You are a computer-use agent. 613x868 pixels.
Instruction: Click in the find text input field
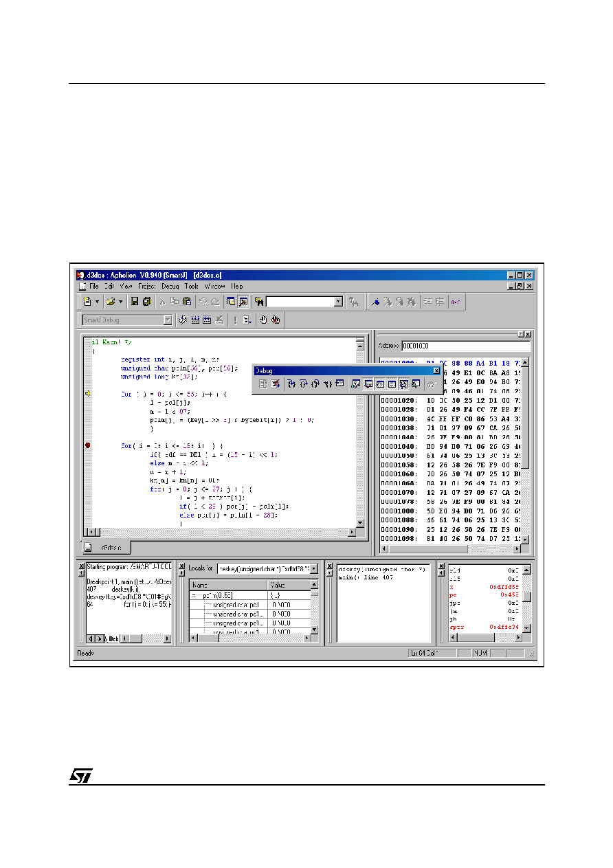(x=300, y=301)
